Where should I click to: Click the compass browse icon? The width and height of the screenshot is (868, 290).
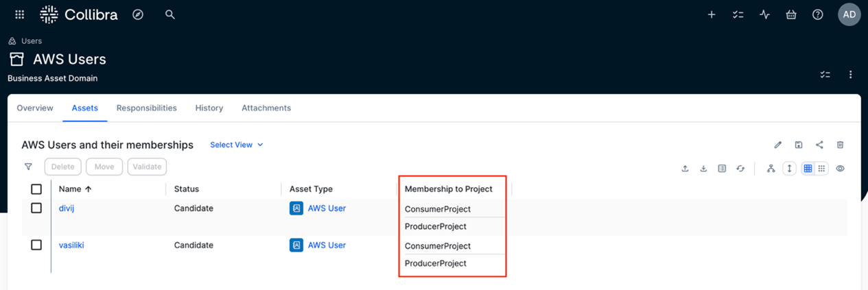138,14
